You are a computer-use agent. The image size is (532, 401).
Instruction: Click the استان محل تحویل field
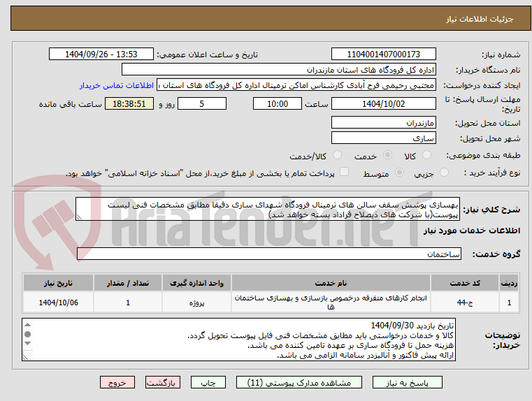pos(383,122)
